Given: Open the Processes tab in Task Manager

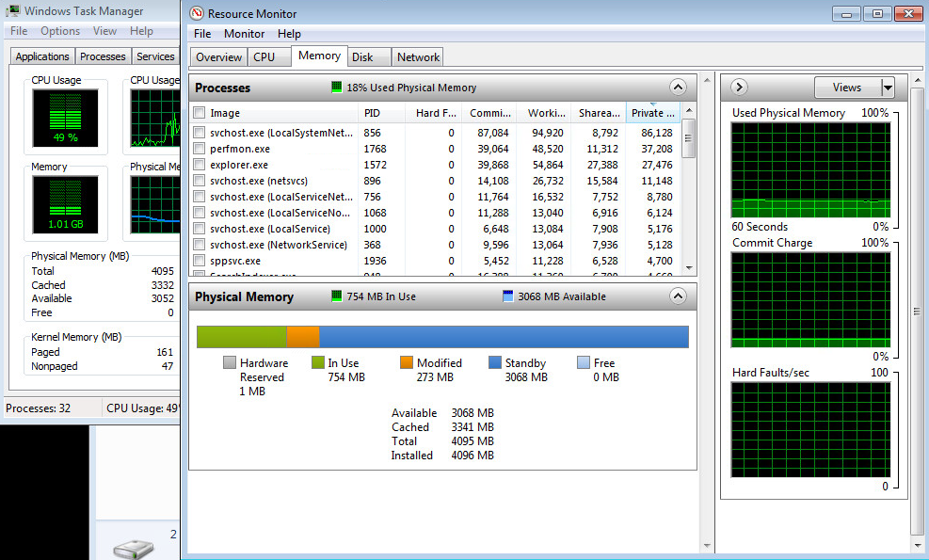Looking at the screenshot, I should [103, 56].
